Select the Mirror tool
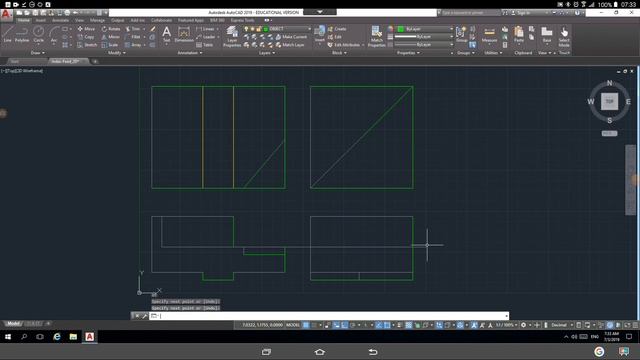 [x=111, y=37]
